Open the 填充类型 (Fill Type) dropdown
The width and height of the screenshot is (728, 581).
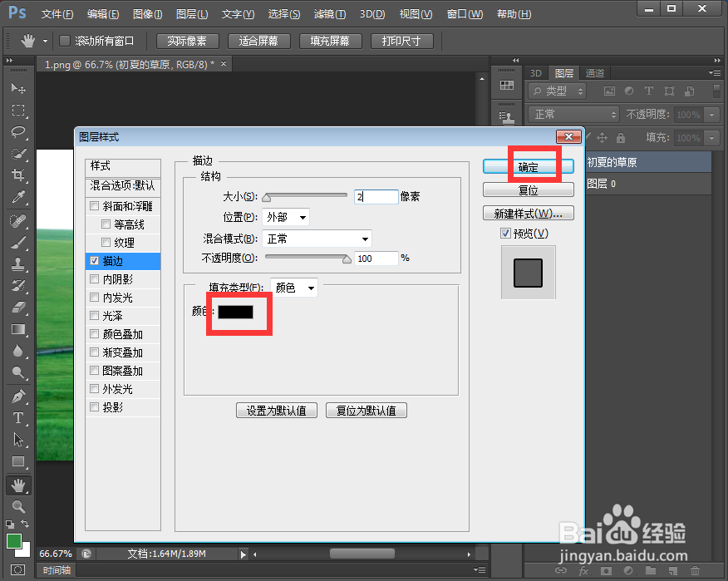(x=293, y=287)
